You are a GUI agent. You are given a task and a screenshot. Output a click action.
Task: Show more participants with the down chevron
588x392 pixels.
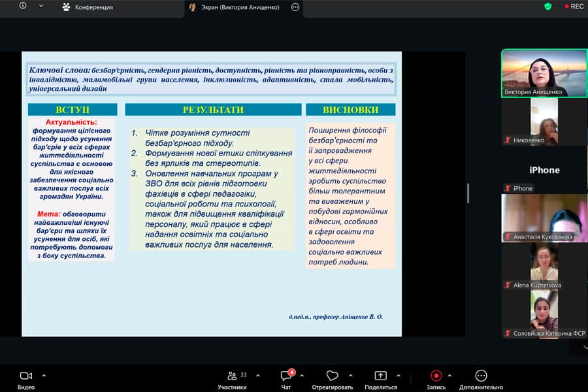(585, 348)
